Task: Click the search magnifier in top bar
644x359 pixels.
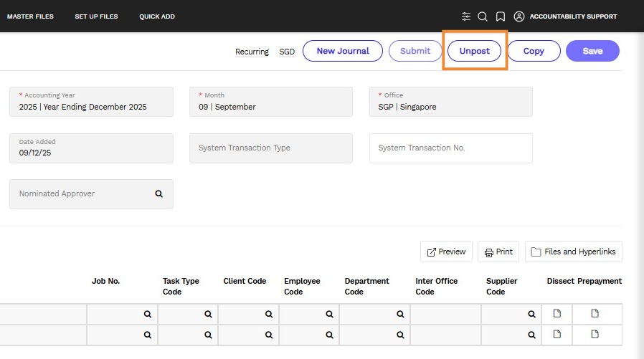Action: coord(483,16)
